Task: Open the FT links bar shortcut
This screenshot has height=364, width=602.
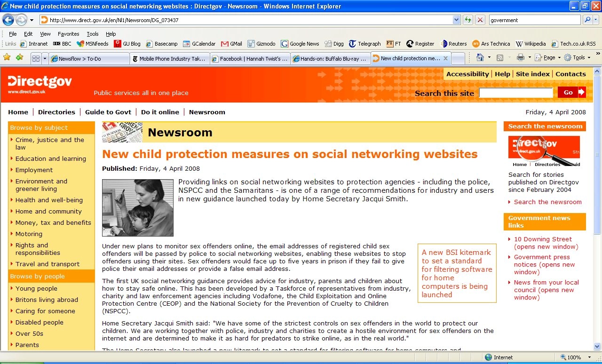Action: coord(394,44)
